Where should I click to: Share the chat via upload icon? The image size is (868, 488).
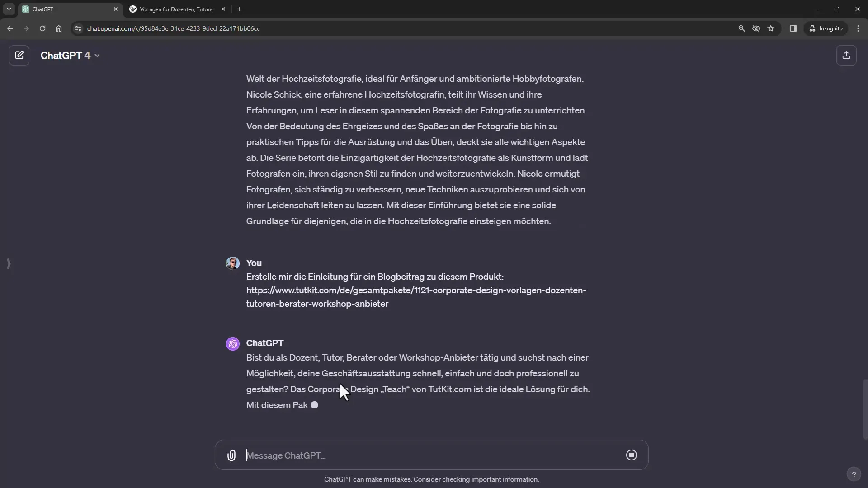point(846,55)
